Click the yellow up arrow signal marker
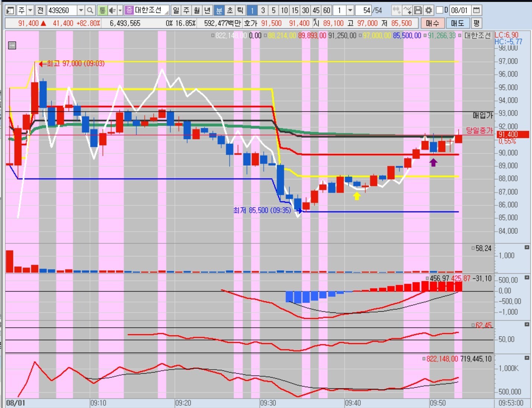This screenshot has width=532, height=408. [357, 195]
